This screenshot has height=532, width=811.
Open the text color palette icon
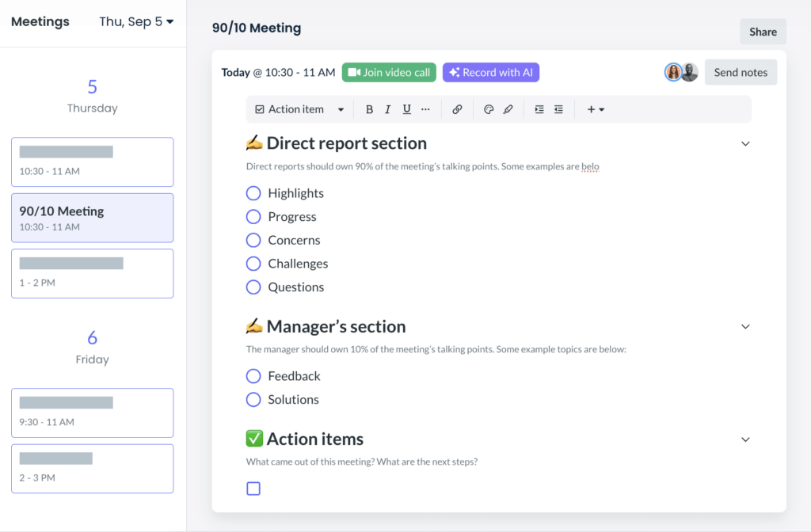(x=489, y=109)
